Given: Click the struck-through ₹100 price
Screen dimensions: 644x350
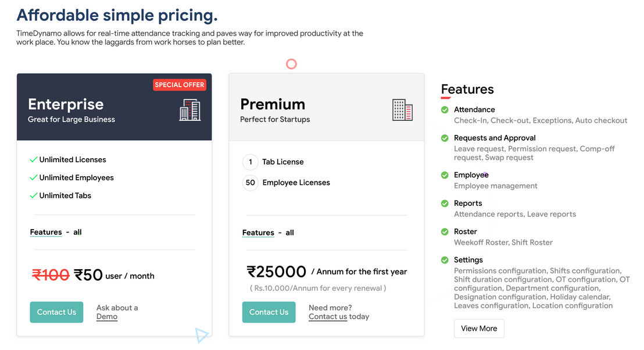Looking at the screenshot, I should pos(51,274).
